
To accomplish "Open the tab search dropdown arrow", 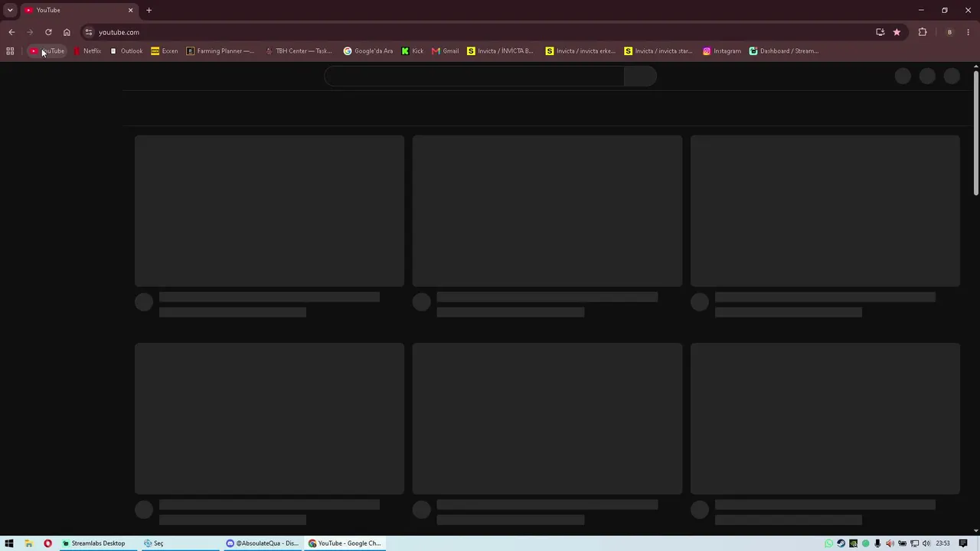I will [x=10, y=10].
